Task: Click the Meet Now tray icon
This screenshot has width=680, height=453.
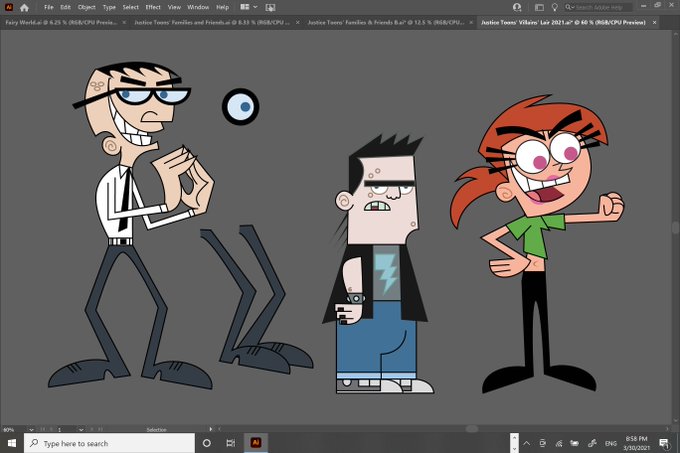Action: click(x=543, y=443)
